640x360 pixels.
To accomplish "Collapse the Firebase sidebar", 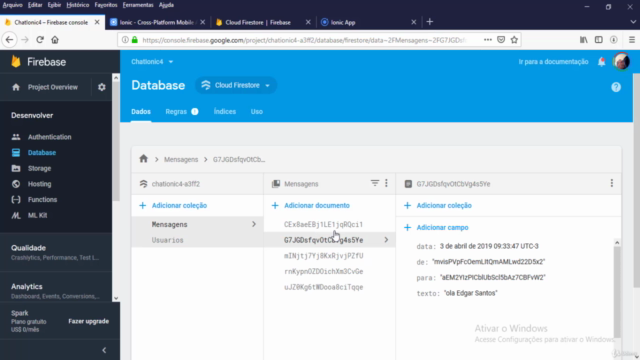I will coord(104,350).
